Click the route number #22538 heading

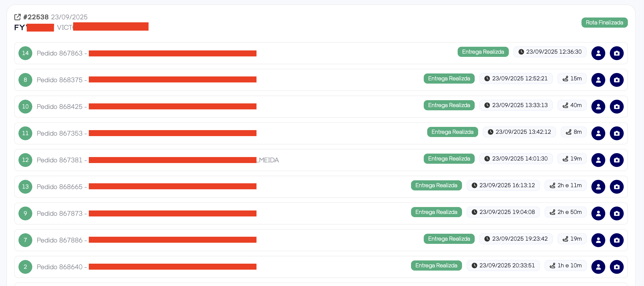tap(36, 17)
